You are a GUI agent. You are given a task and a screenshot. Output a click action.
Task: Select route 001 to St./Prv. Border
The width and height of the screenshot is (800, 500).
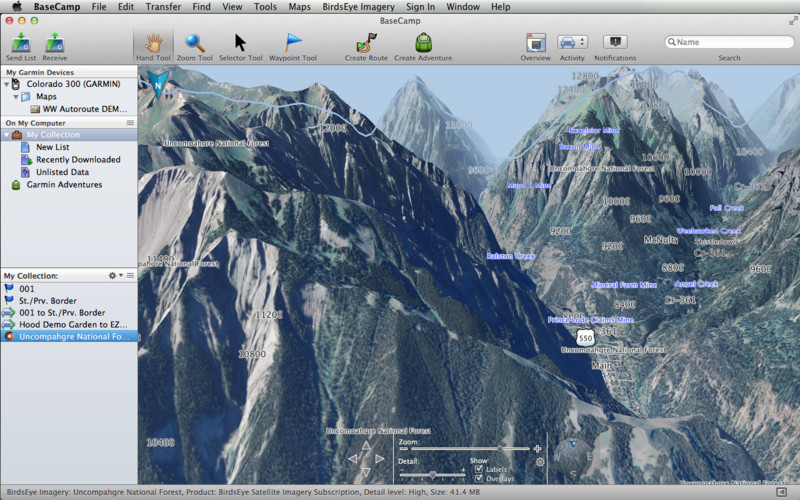(69, 313)
